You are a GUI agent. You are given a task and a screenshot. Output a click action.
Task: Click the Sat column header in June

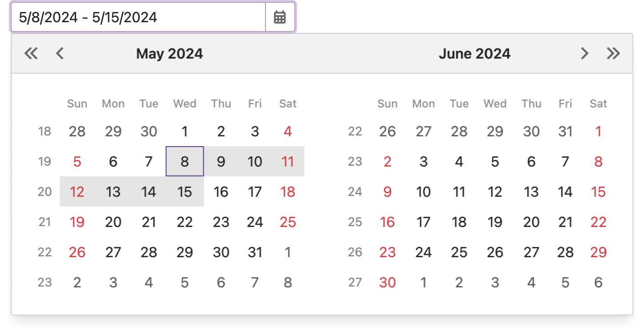coord(598,104)
